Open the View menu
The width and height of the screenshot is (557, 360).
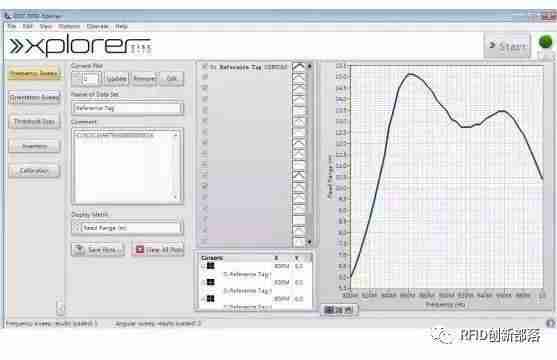[45, 26]
